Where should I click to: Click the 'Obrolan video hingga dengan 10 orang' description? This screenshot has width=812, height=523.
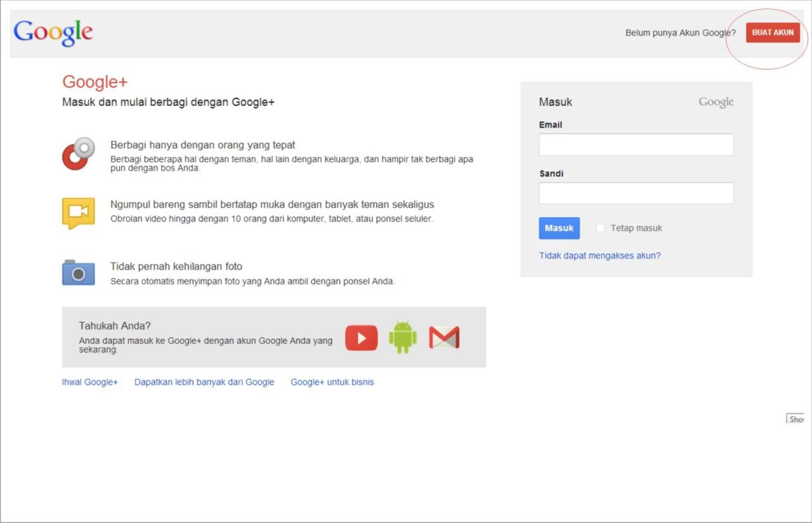(x=272, y=218)
